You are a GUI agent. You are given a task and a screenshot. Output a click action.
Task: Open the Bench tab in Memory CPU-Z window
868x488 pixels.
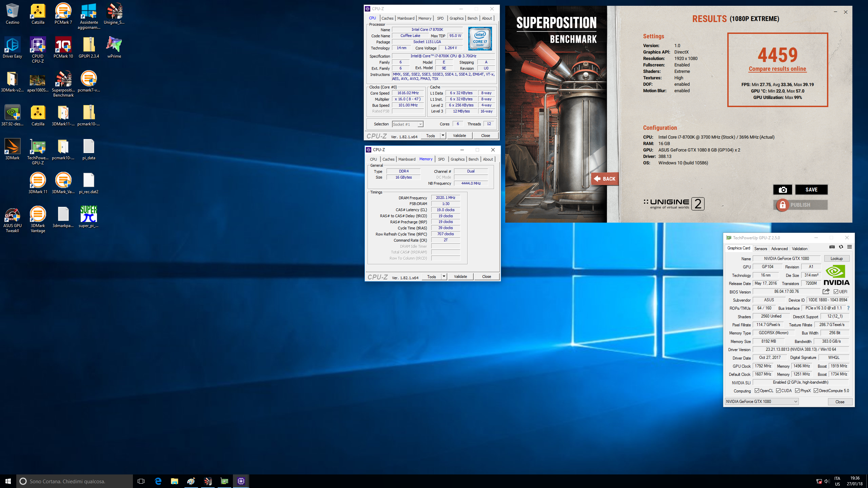(473, 159)
